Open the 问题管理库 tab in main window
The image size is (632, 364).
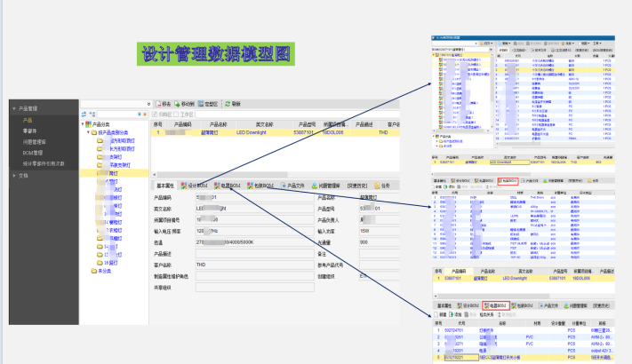(326, 186)
